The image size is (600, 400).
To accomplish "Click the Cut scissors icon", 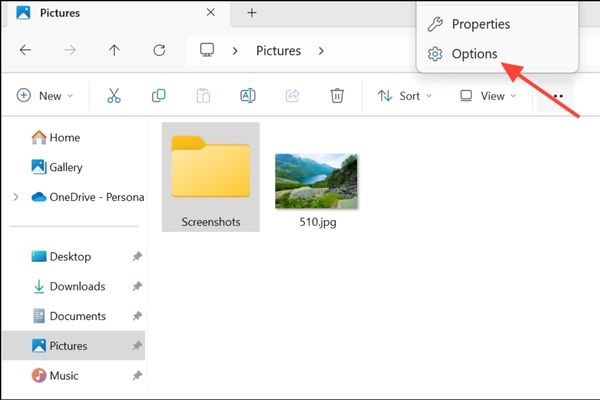I will (x=113, y=96).
